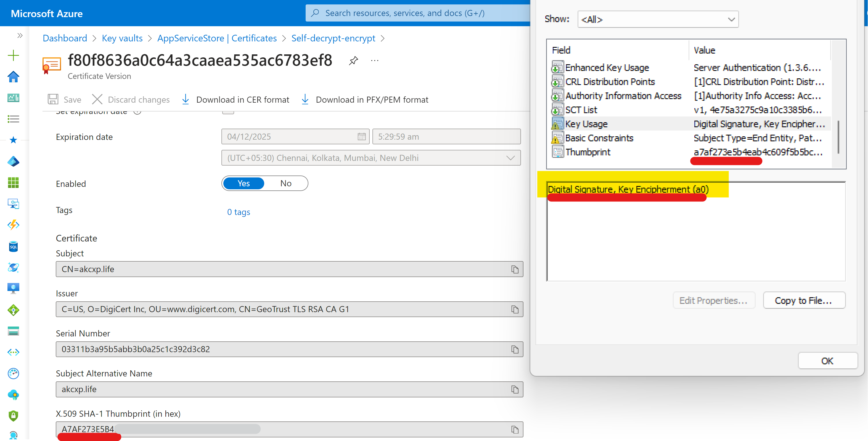Open the Dashboard icon in the sidebar
The width and height of the screenshot is (868, 441).
14,98
